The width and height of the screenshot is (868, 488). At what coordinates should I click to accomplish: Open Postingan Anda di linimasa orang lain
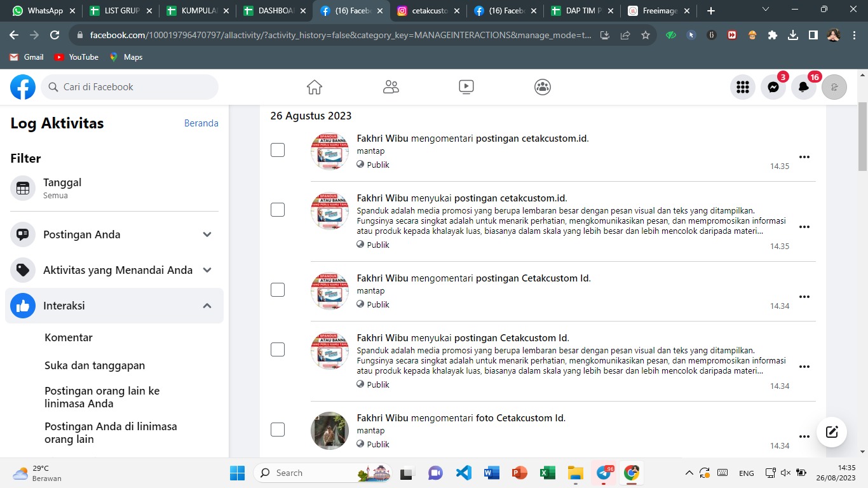[x=111, y=433]
